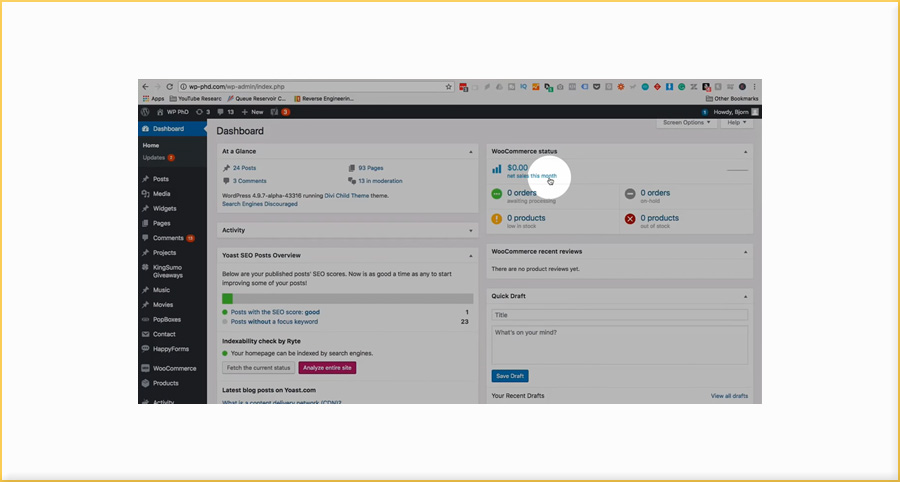
Task: Click the 24 Posts link in At a Glance
Action: click(x=245, y=168)
